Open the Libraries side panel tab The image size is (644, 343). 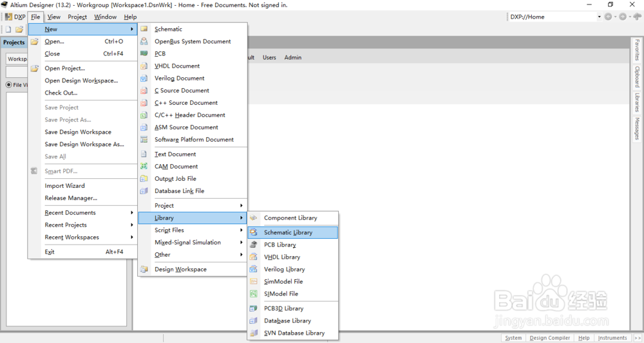pyautogui.click(x=637, y=102)
